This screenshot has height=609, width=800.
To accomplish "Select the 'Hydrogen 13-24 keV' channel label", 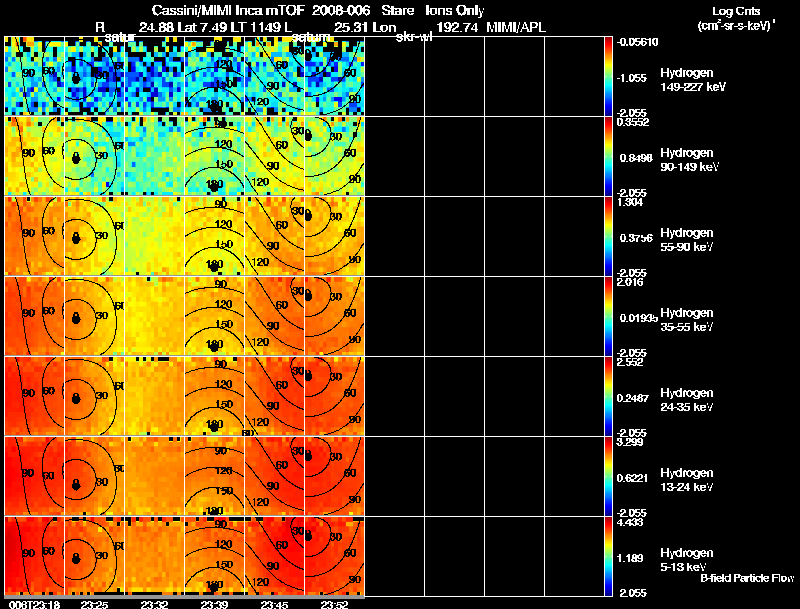I will click(x=686, y=480).
